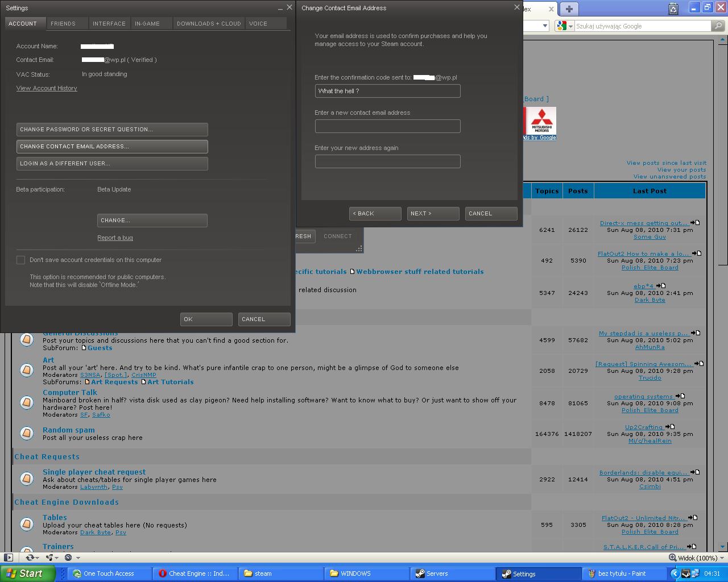Screen dimensions: 728x582
Task: Click the refresh icon on the browser's bottom toolbar
Action: point(30,558)
